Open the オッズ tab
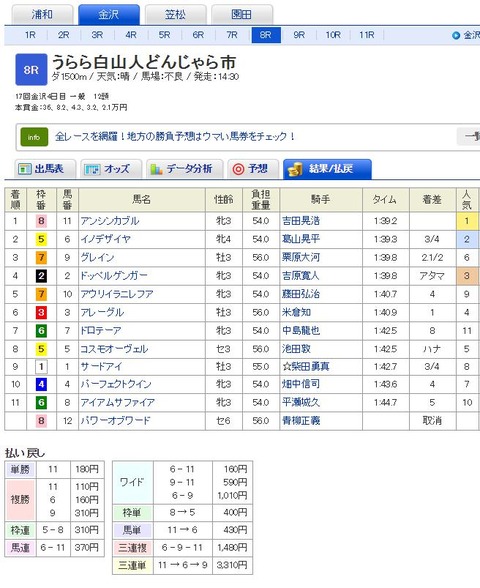Screen dimensions: 480x588 tap(111, 169)
